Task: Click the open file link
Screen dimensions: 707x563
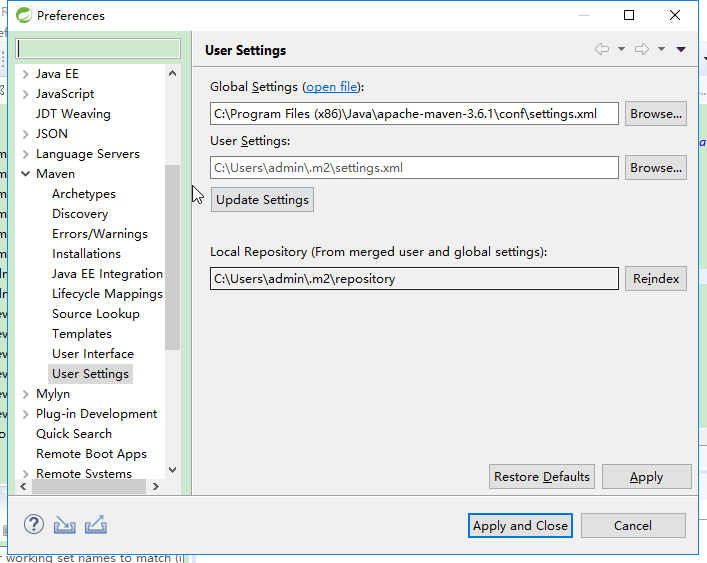Action: click(x=331, y=87)
